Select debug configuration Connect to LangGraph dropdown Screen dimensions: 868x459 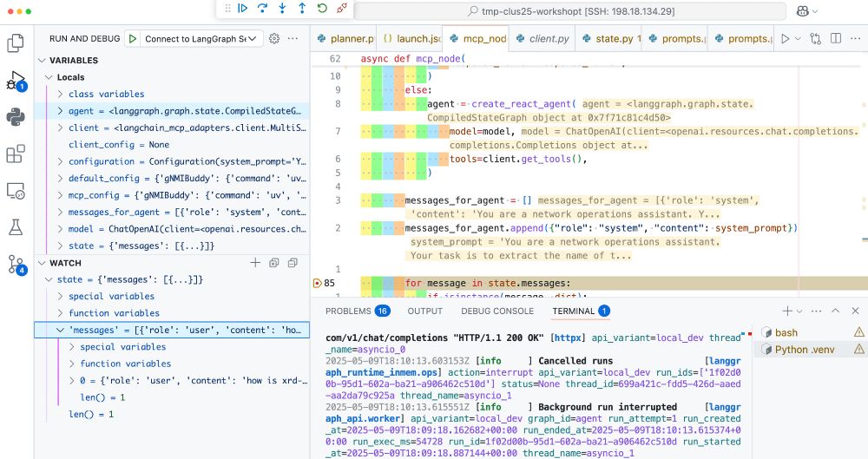201,39
